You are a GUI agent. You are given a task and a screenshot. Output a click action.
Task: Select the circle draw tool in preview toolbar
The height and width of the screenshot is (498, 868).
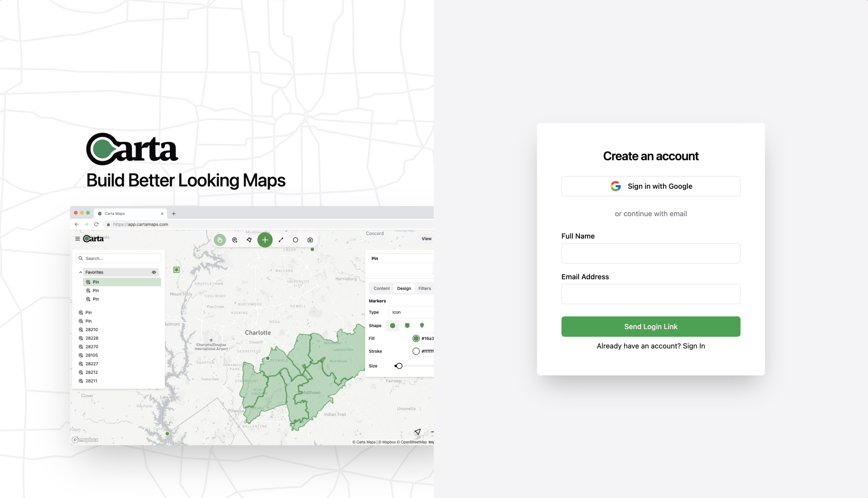click(296, 240)
